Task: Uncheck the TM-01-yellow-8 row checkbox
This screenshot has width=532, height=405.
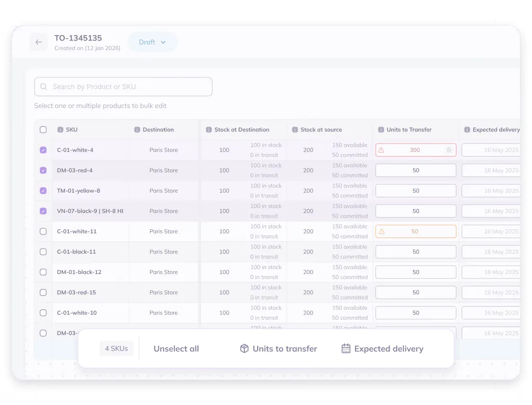Action: coord(43,191)
